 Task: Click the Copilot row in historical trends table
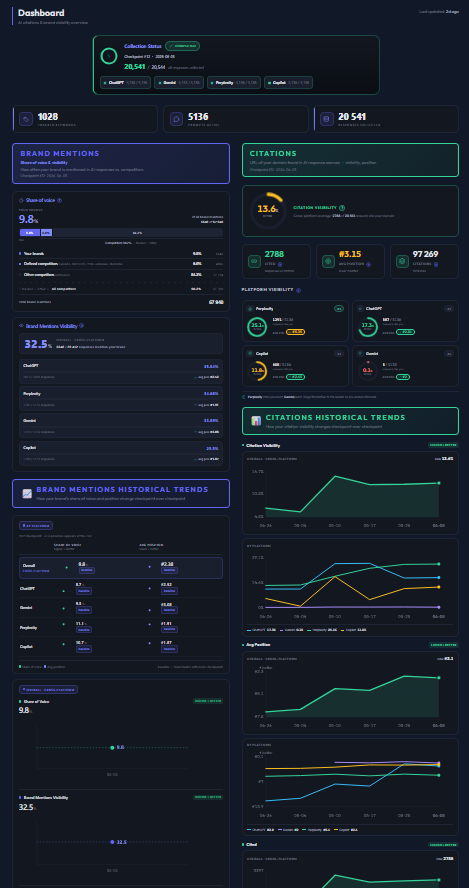pyautogui.click(x=121, y=646)
